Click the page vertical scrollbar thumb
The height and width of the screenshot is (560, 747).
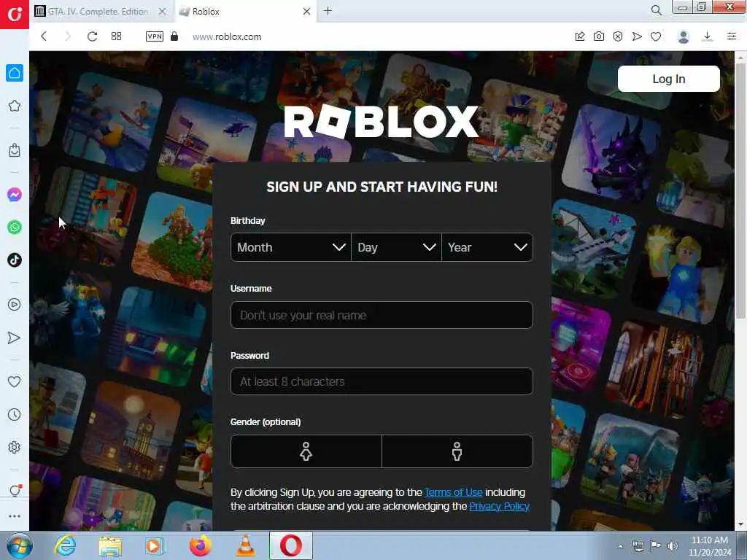pyautogui.click(x=740, y=190)
